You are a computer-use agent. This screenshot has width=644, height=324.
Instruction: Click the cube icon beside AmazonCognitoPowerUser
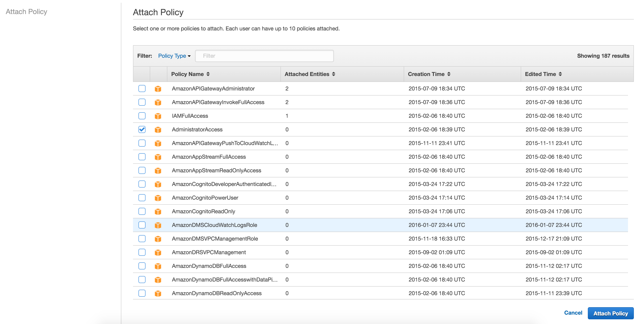158,198
